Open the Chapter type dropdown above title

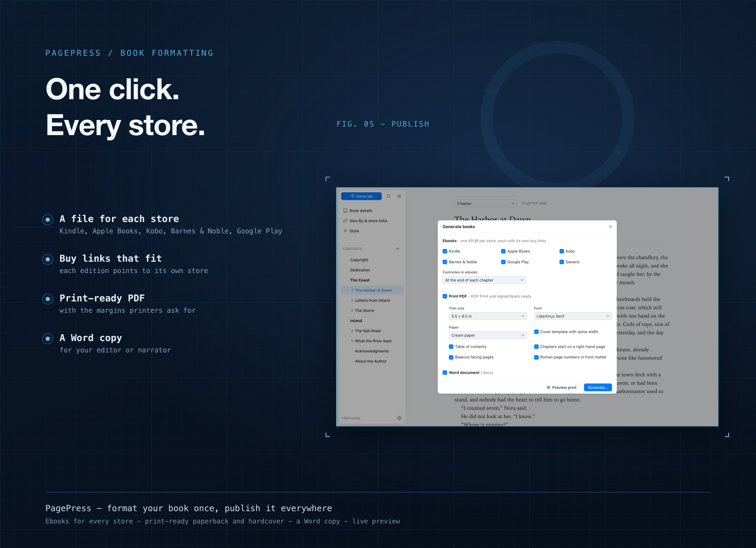(x=486, y=204)
